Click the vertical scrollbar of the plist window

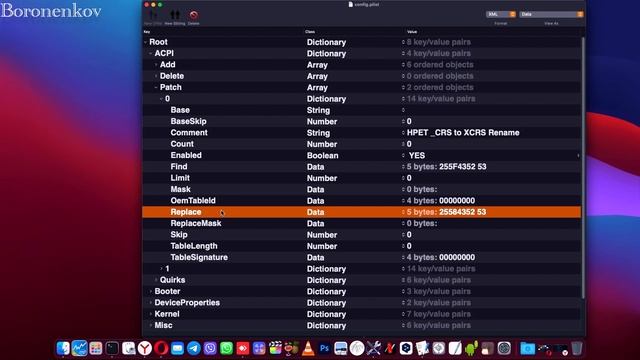tap(583, 167)
